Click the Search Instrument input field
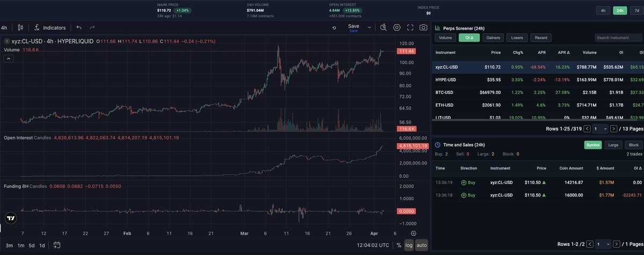Image resolution: width=644 pixels, height=255 pixels. pyautogui.click(x=618, y=38)
